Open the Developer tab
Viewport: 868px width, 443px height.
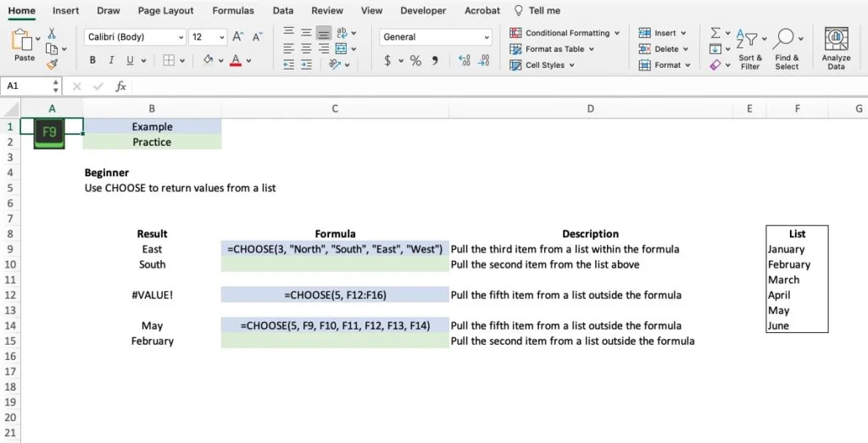point(423,10)
